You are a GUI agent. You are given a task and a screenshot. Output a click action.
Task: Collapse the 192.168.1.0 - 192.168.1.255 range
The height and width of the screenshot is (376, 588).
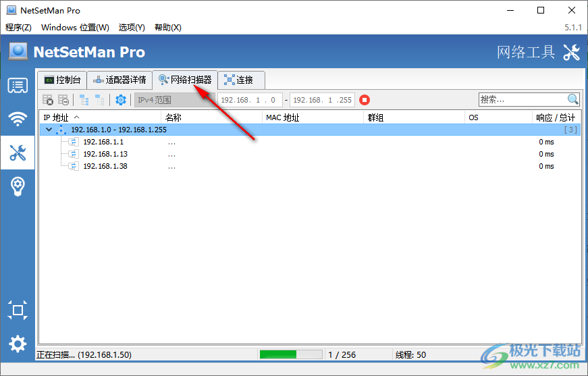tap(49, 130)
